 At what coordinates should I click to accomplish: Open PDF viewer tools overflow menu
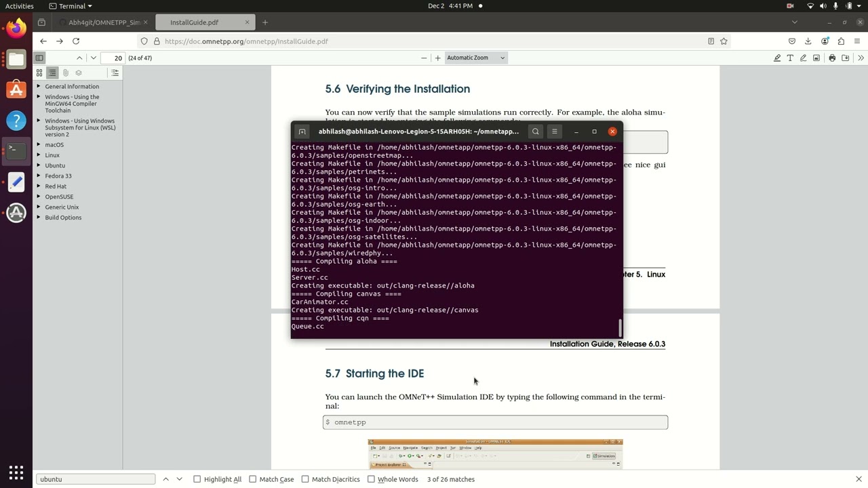coord(861,58)
